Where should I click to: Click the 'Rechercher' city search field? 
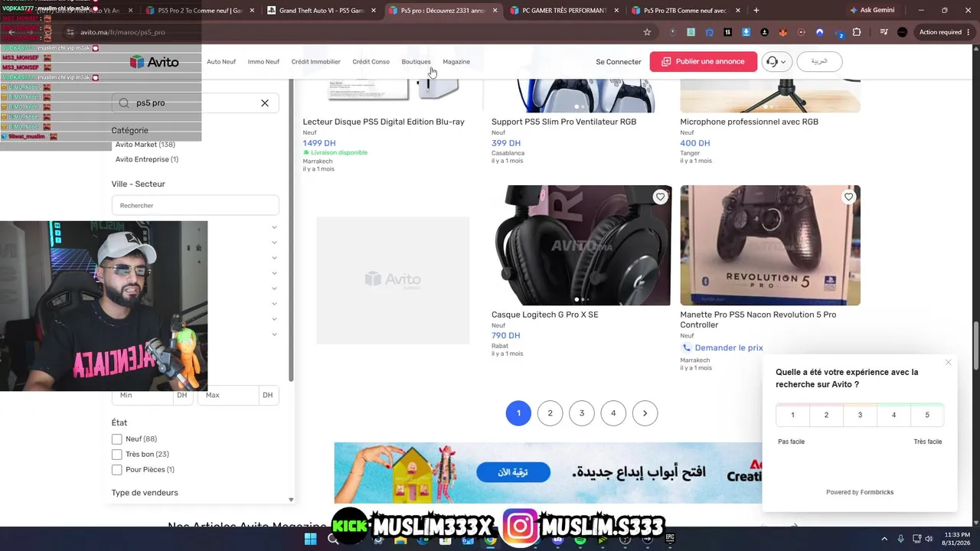pos(195,205)
